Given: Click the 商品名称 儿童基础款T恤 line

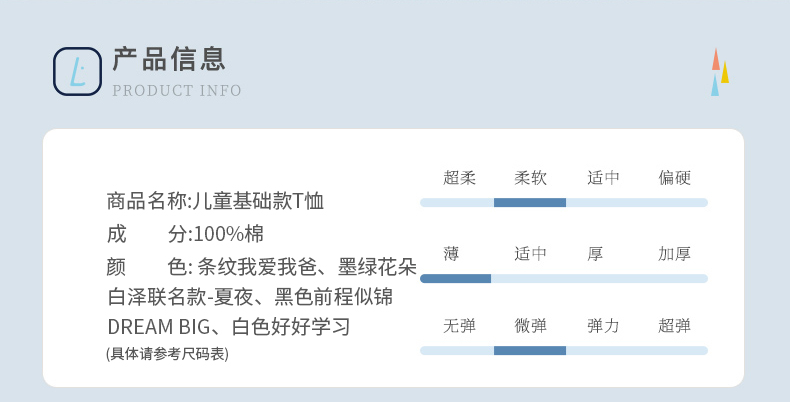Looking at the screenshot, I should point(215,201).
